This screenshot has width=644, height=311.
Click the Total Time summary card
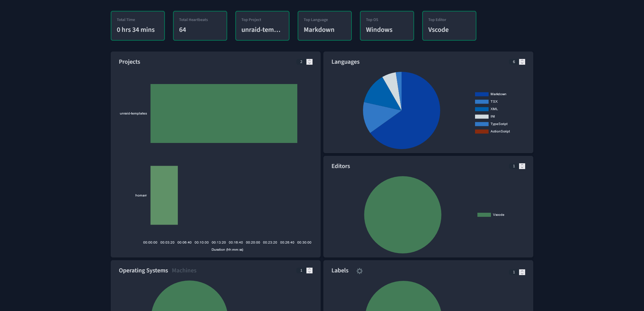click(138, 26)
